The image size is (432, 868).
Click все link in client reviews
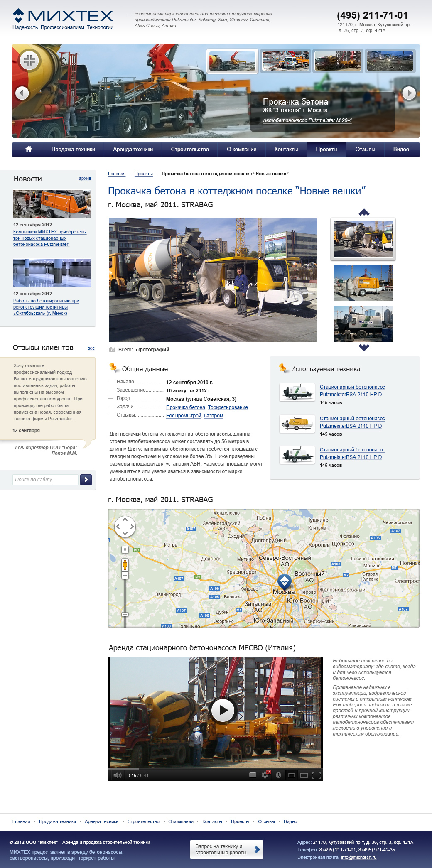pyautogui.click(x=91, y=348)
